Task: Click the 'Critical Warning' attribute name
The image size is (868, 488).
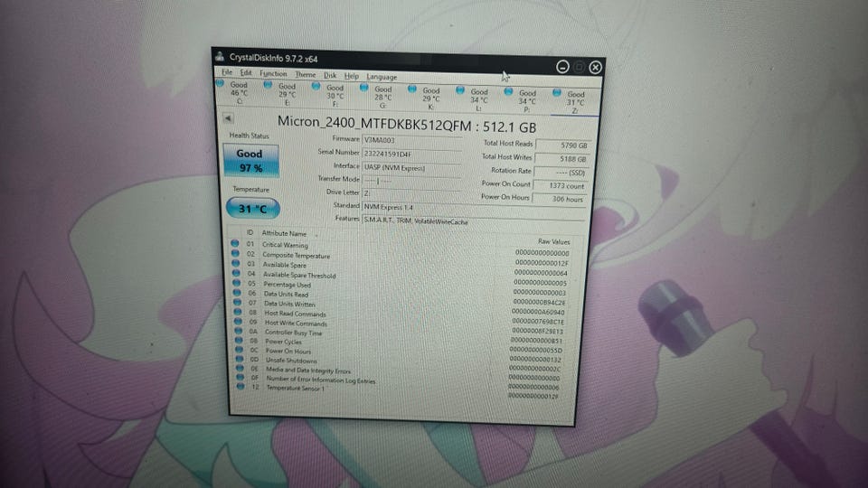Action: click(x=285, y=245)
